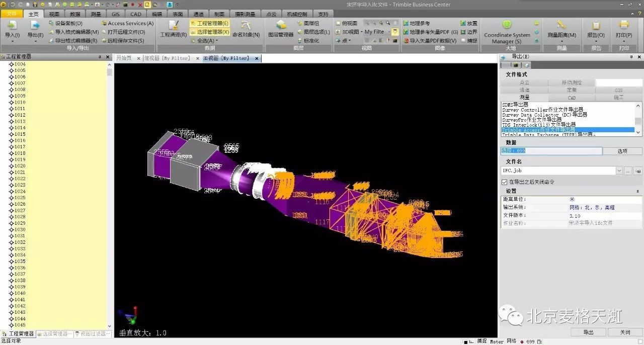This screenshot has height=345, width=644.
Task: Pin the 工程管理器 panel
Action: click(x=100, y=57)
